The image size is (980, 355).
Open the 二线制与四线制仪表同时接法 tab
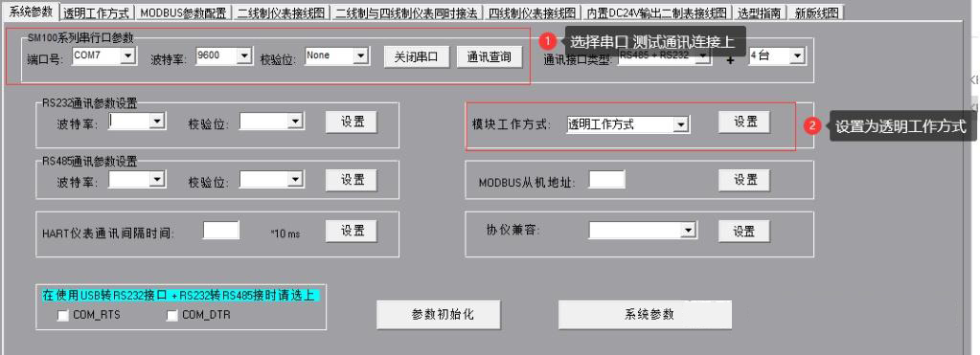click(x=407, y=13)
